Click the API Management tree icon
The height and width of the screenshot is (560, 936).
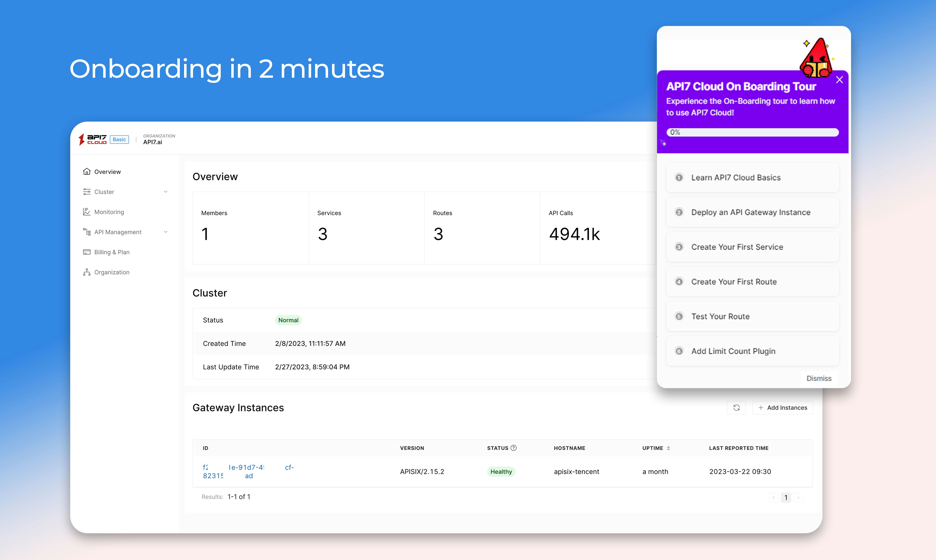(x=87, y=232)
